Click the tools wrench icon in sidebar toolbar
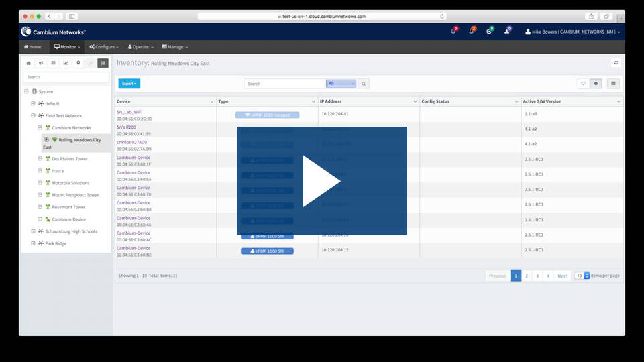This screenshot has height=362, width=644. (x=91, y=63)
